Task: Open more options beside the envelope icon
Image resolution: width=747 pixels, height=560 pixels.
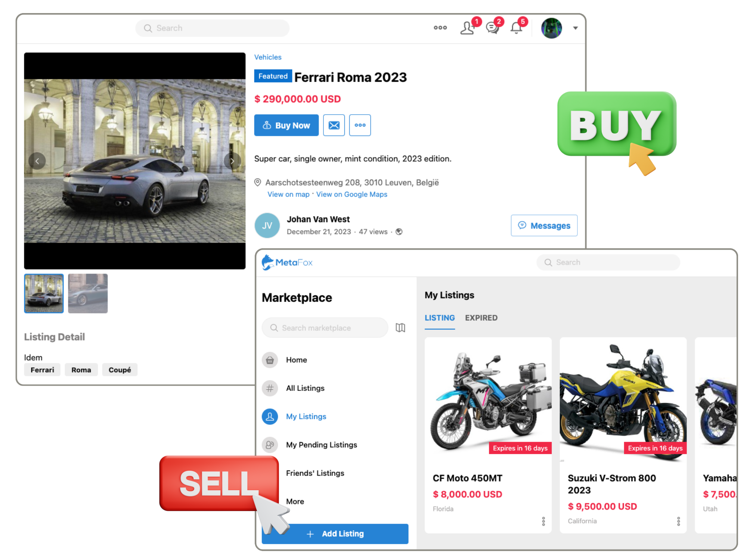Action: point(359,125)
